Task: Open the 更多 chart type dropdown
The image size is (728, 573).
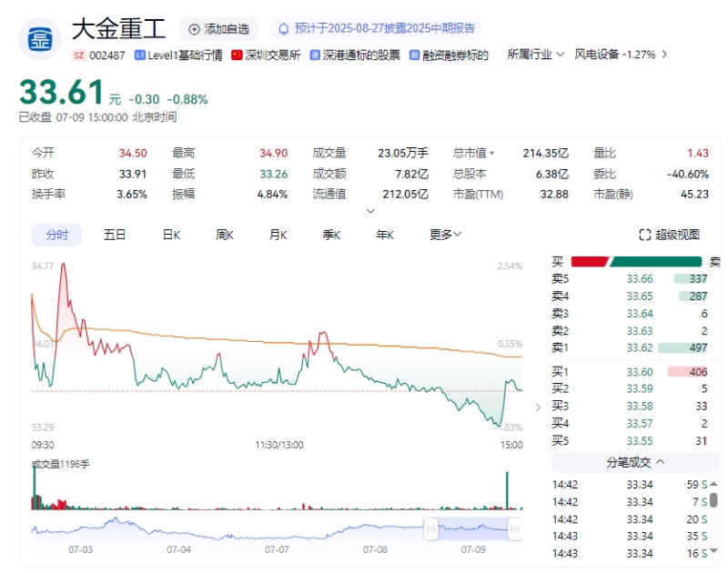Action: [442, 234]
